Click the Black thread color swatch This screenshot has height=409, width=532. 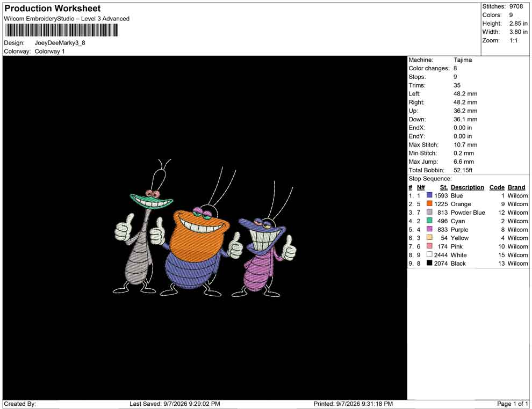(429, 263)
